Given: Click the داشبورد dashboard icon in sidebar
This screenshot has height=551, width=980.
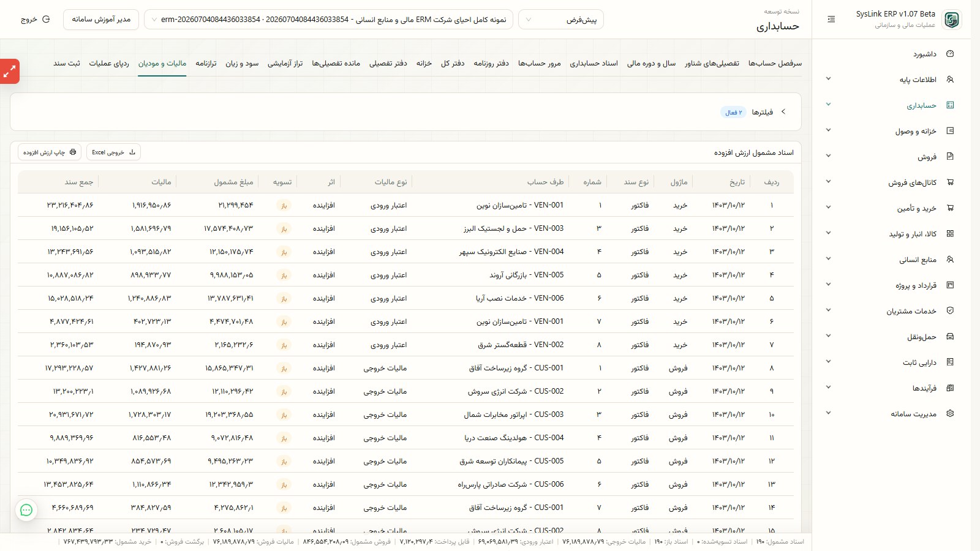Looking at the screenshot, I should (950, 54).
